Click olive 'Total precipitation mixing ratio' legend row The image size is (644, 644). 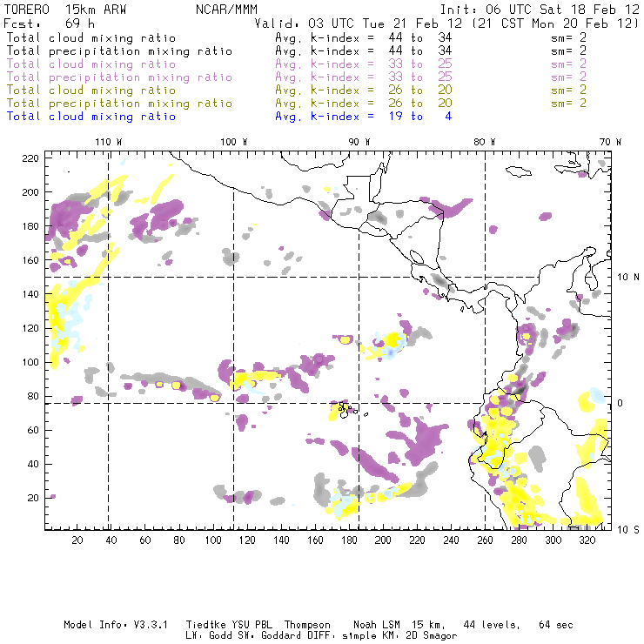119,104
